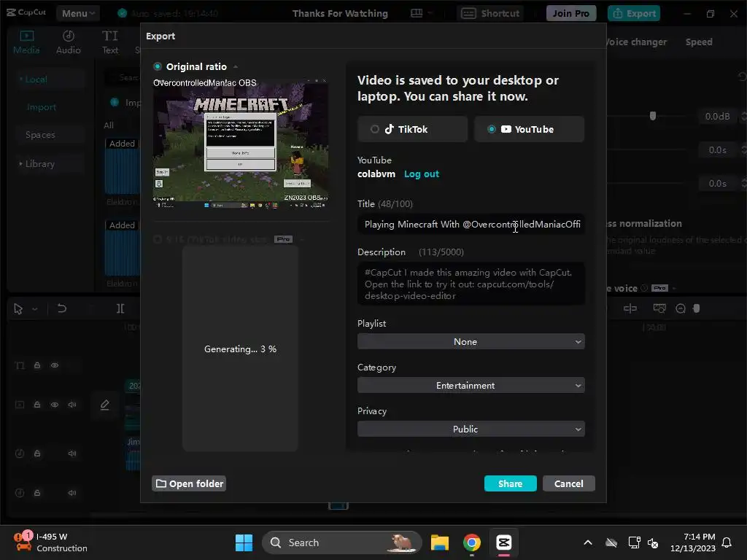Mute the bottom audio track
The image size is (747, 560).
click(72, 493)
